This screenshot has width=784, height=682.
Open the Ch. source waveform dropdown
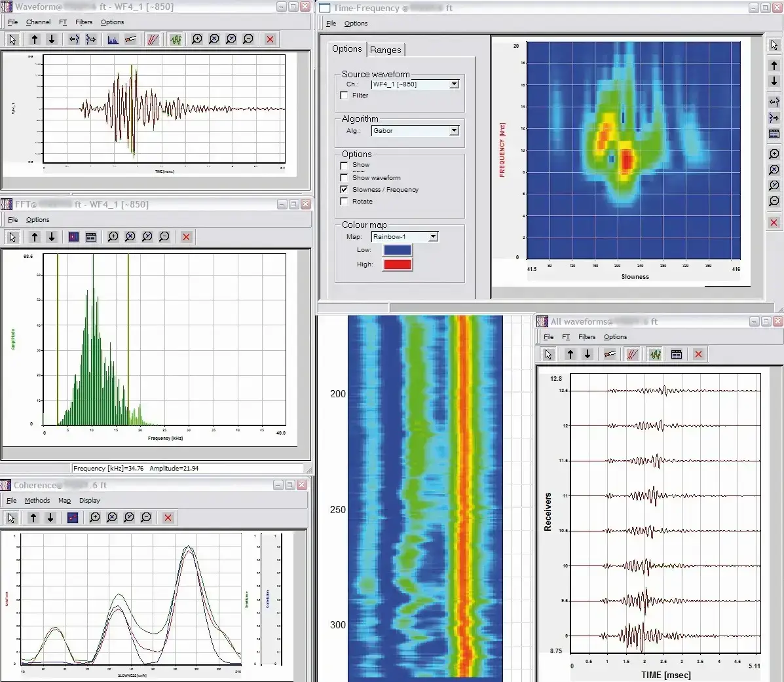point(454,84)
